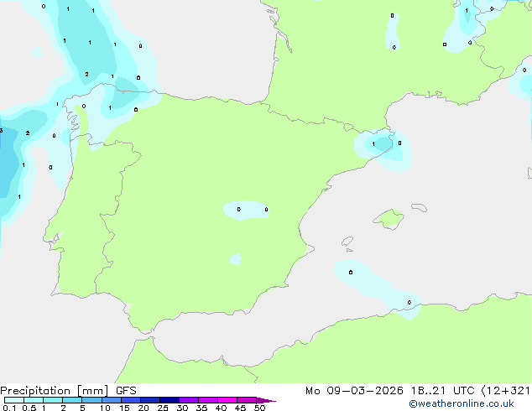Click the '15' legend value label
Viewport: 532px width, 411px height.
tap(124, 408)
